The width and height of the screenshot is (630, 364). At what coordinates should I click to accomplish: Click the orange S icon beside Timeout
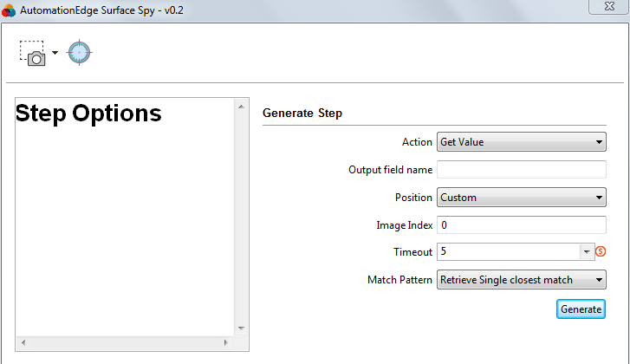tap(601, 251)
